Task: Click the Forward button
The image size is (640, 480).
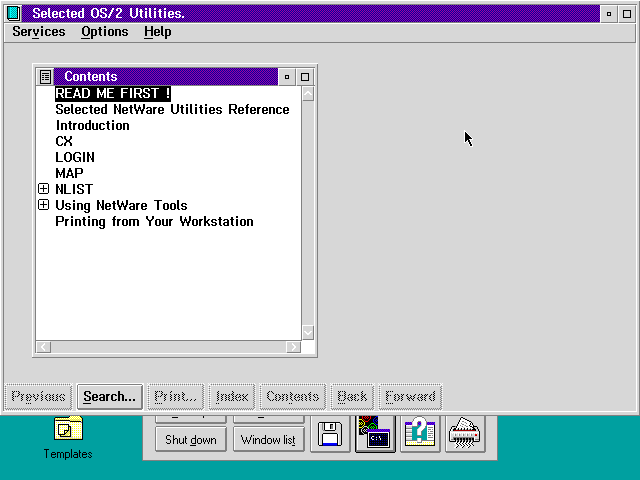Action: 410,396
